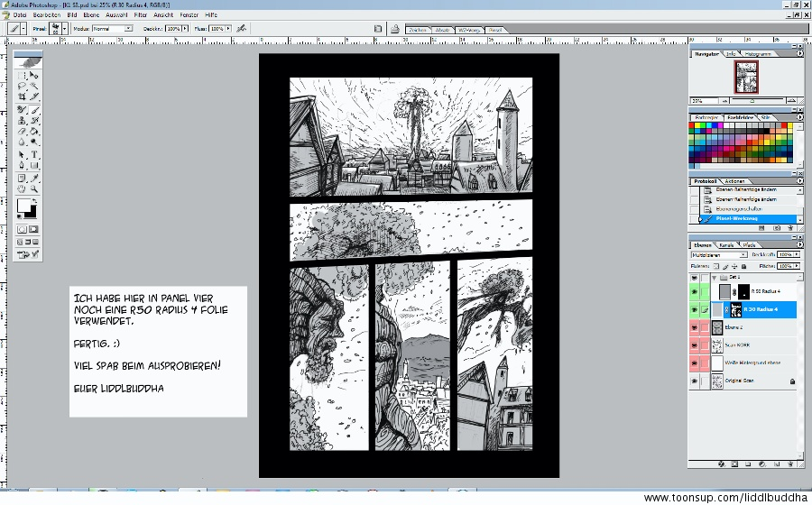Toggle visibility of R 30 Radius 4 layer
The height and width of the screenshot is (505, 812).
694,309
